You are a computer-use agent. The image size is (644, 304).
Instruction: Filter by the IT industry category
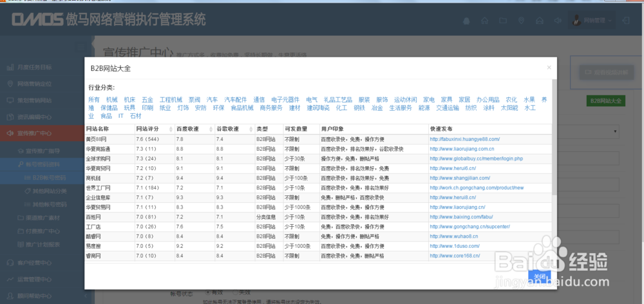tap(121, 117)
